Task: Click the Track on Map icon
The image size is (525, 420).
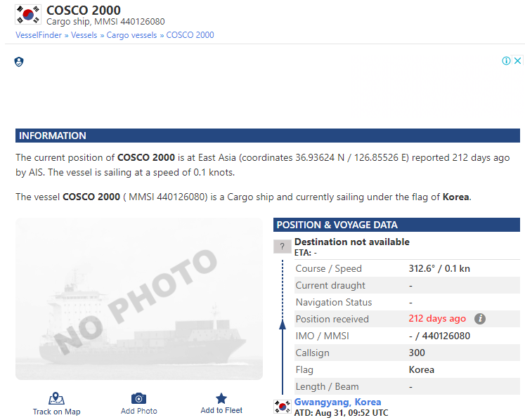Action: (x=56, y=398)
